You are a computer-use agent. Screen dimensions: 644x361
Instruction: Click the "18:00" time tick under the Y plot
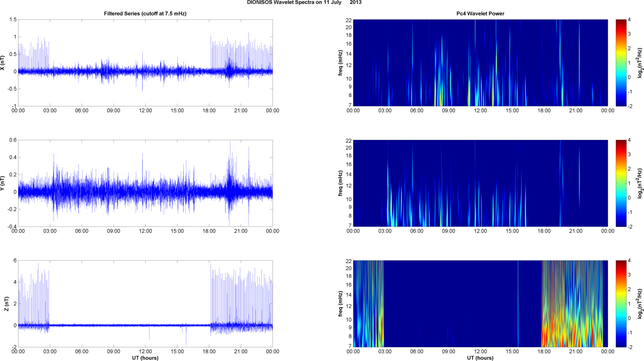209,231
